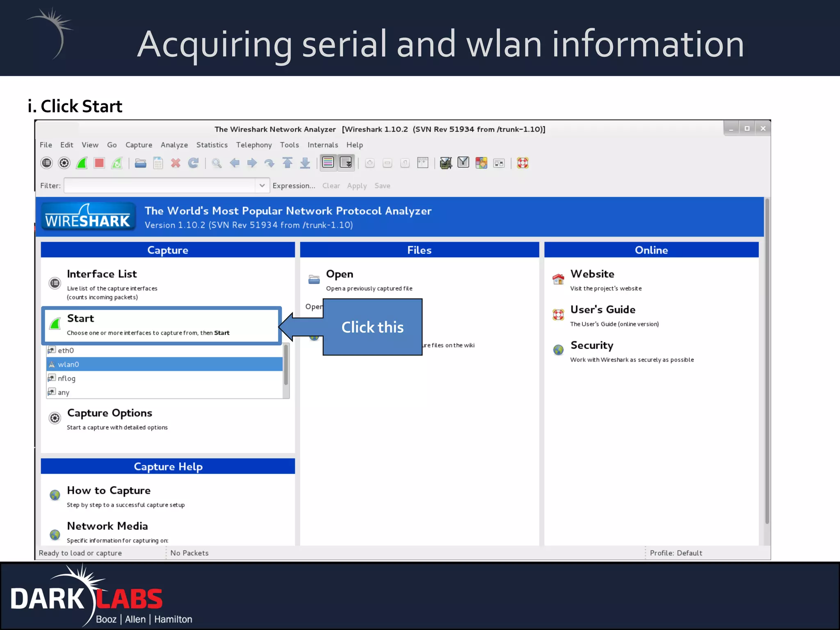Viewport: 840px width, 630px height.
Task: Open display filters toolbar icon
Action: coord(463,162)
